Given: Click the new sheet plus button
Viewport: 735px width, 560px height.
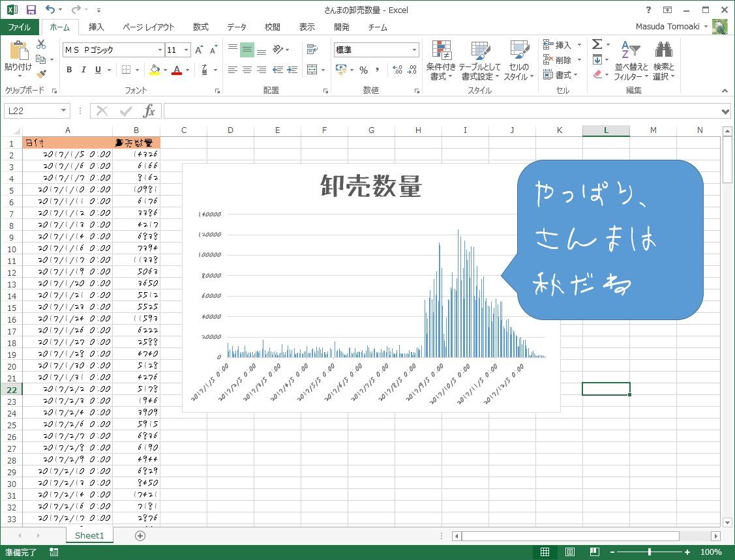Looking at the screenshot, I should coord(140,535).
